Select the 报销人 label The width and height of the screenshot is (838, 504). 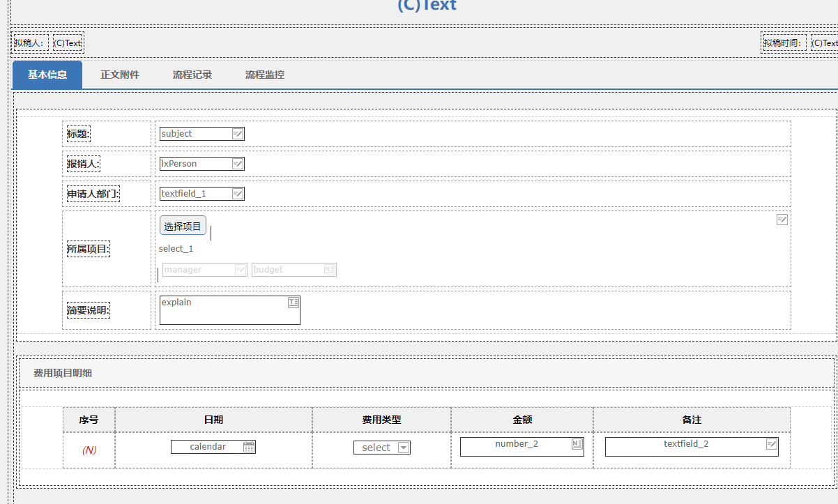click(84, 164)
